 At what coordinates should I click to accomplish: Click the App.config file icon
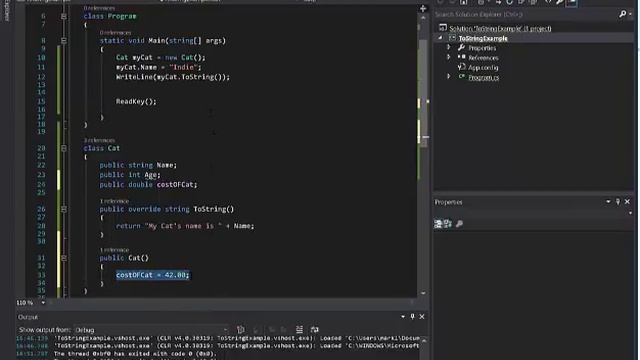coord(461,67)
